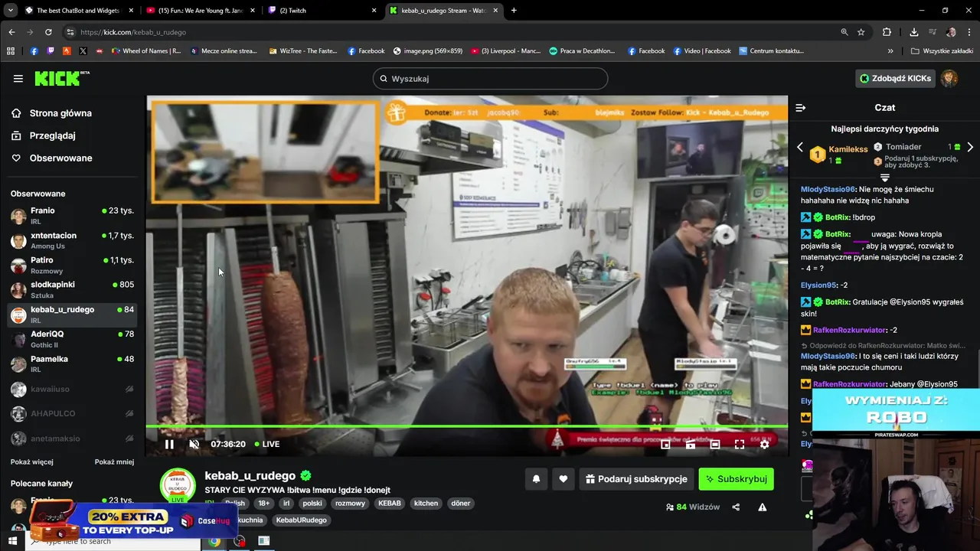
Task: Enter fullscreen mode on the video
Action: (740, 444)
